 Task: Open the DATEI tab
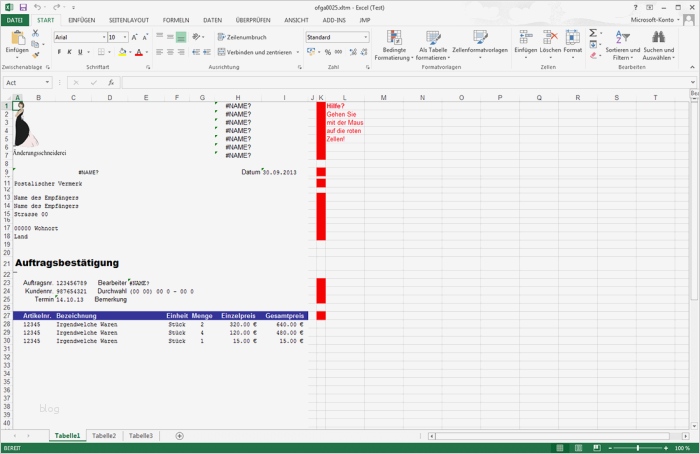tap(15, 20)
